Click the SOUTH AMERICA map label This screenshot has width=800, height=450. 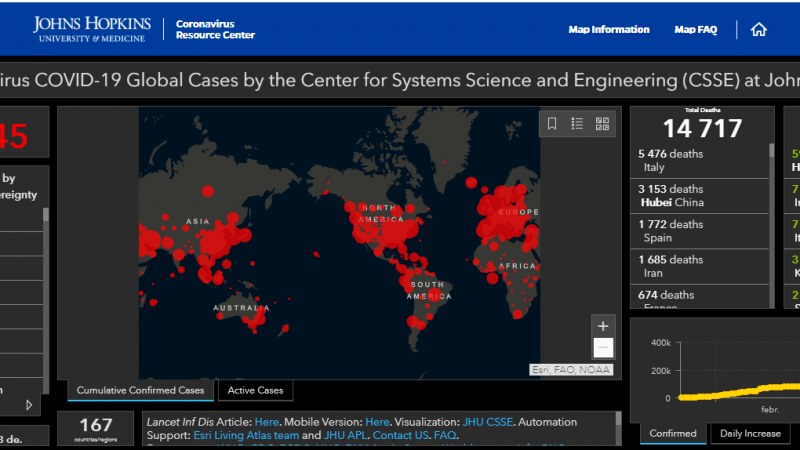[429, 290]
